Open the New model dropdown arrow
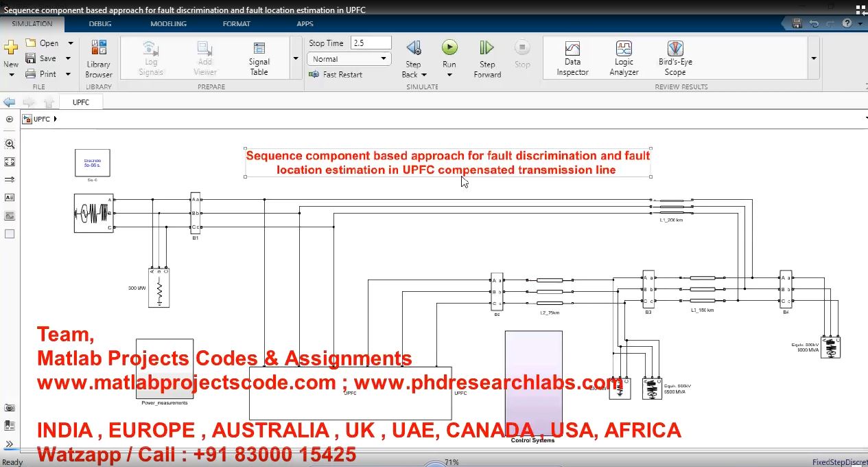868x467 pixels. click(x=11, y=74)
